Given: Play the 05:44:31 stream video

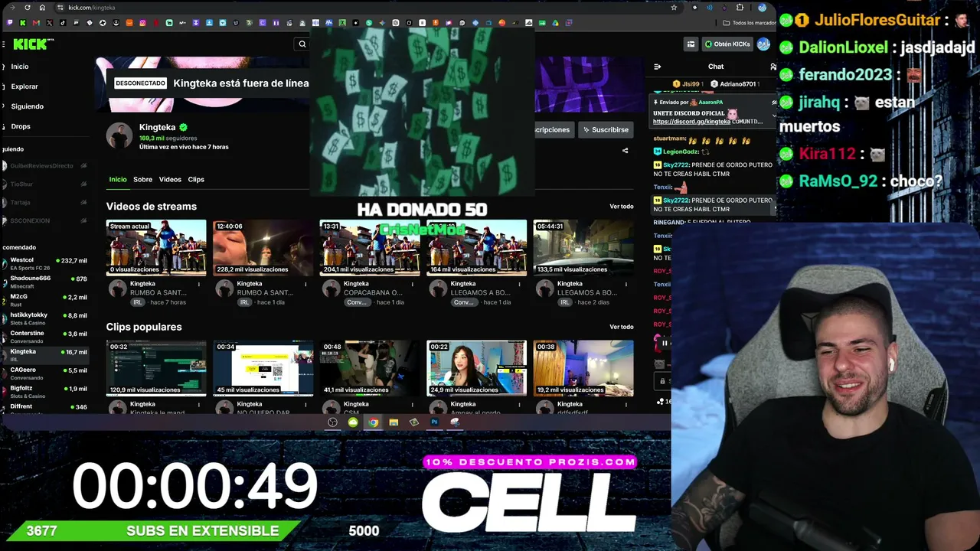Looking at the screenshot, I should point(583,247).
